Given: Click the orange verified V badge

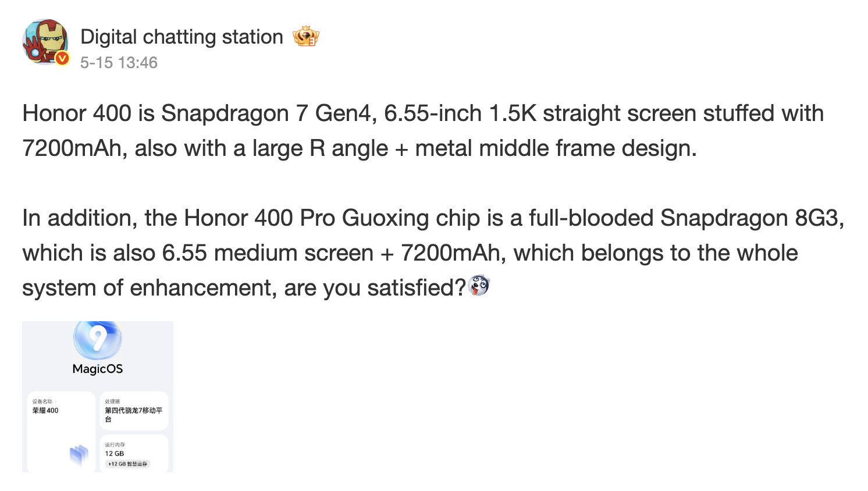Looking at the screenshot, I should point(62,58).
